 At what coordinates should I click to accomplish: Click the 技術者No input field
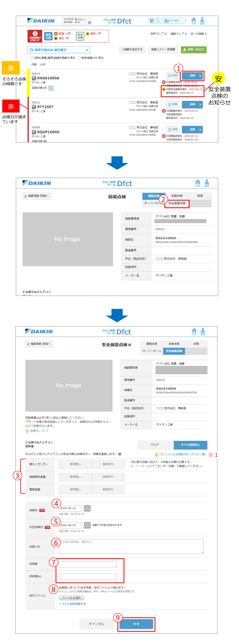88,577
